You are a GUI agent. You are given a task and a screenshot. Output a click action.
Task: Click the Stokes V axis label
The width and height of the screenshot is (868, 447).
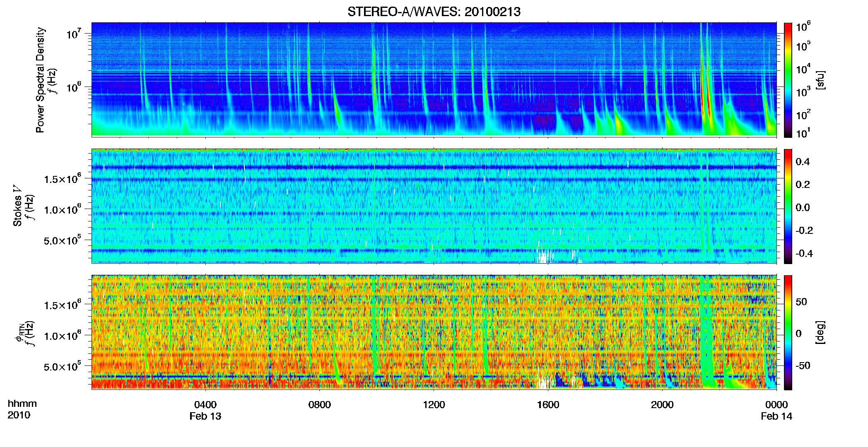pyautogui.click(x=17, y=206)
